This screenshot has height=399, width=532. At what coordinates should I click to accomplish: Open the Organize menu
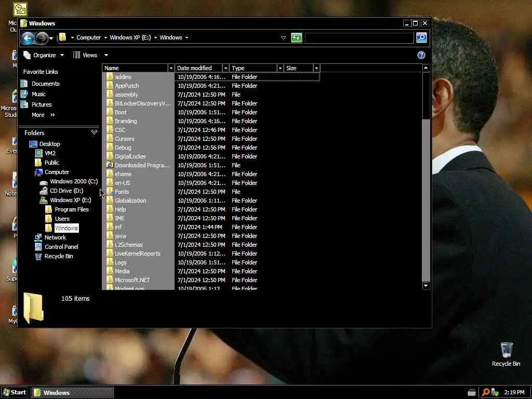[x=44, y=55]
